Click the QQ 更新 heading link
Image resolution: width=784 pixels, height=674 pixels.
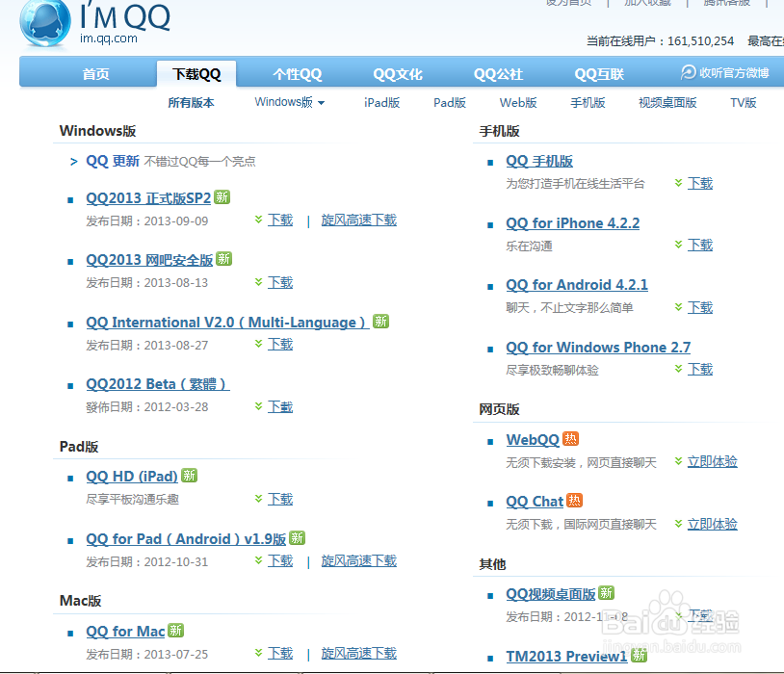[113, 161]
